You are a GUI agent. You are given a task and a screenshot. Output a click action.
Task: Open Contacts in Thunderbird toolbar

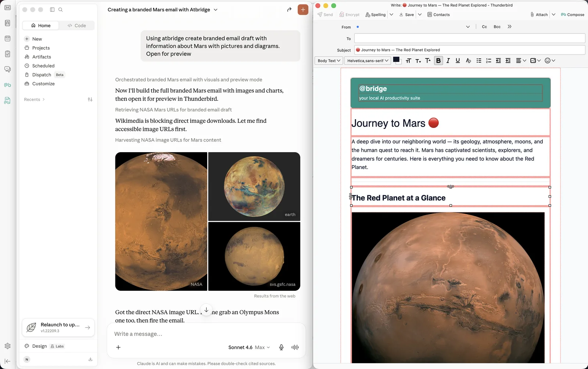coord(438,15)
